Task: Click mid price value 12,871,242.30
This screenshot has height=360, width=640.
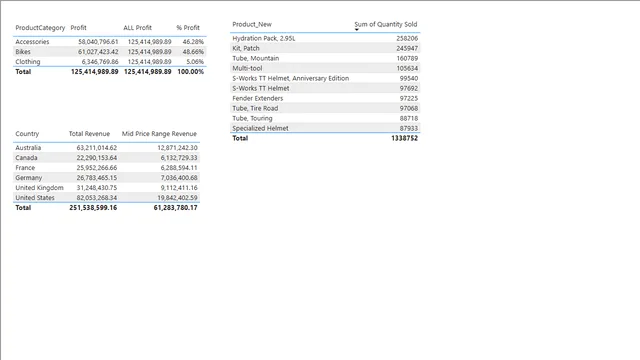Action: coord(178,148)
